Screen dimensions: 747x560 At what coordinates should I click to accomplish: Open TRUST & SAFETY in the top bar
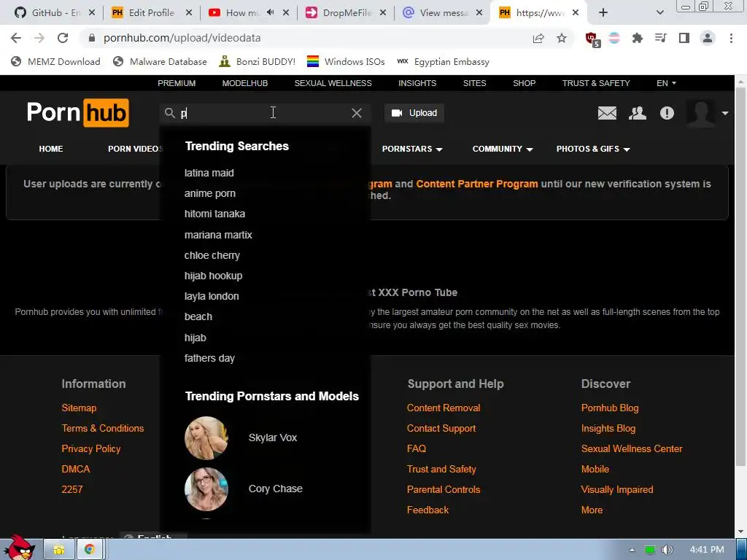[x=596, y=83]
